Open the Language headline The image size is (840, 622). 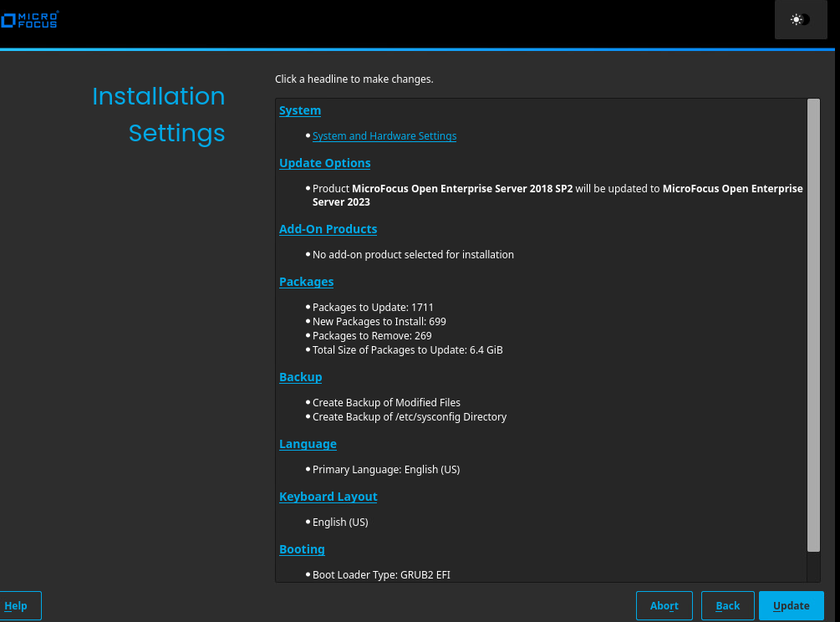(x=308, y=444)
